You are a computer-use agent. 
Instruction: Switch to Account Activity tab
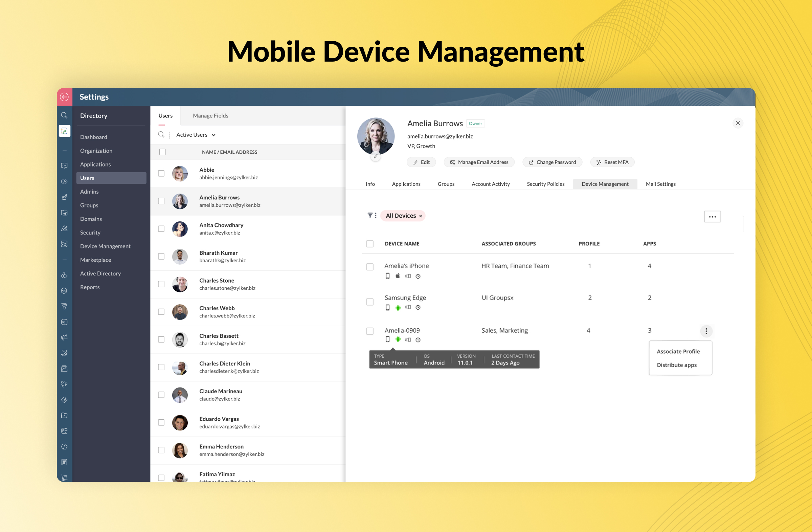491,184
